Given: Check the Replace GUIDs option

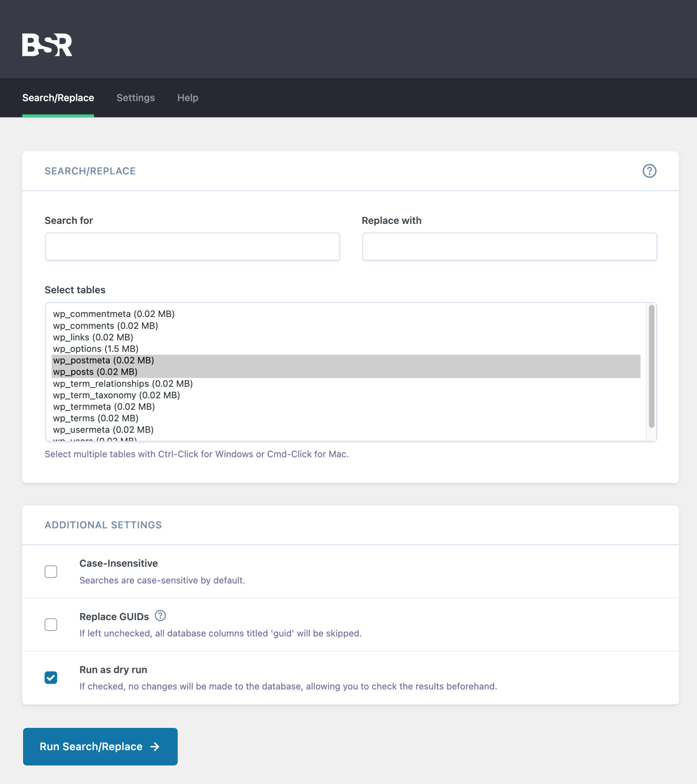Looking at the screenshot, I should pyautogui.click(x=50, y=625).
